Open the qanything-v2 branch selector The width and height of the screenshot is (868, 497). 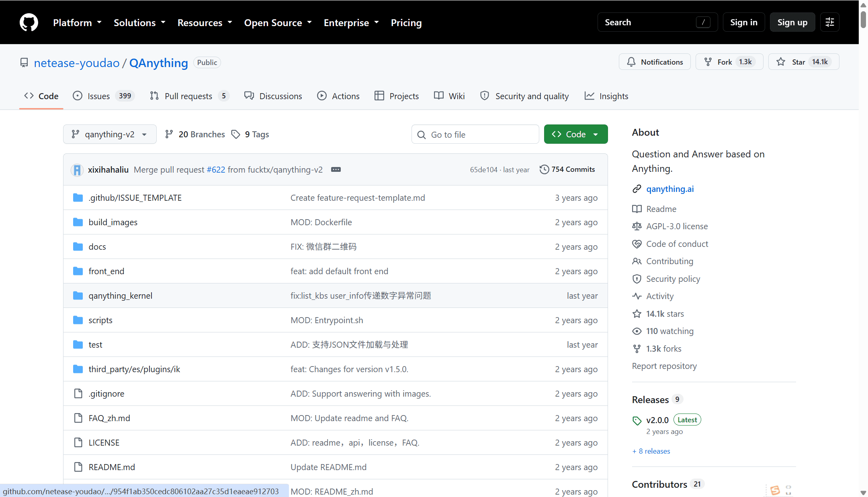pos(110,134)
